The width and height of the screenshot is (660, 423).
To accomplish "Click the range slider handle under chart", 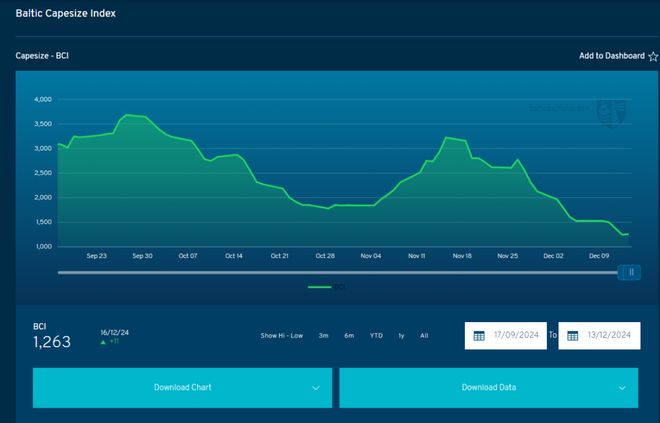I will coord(629,272).
